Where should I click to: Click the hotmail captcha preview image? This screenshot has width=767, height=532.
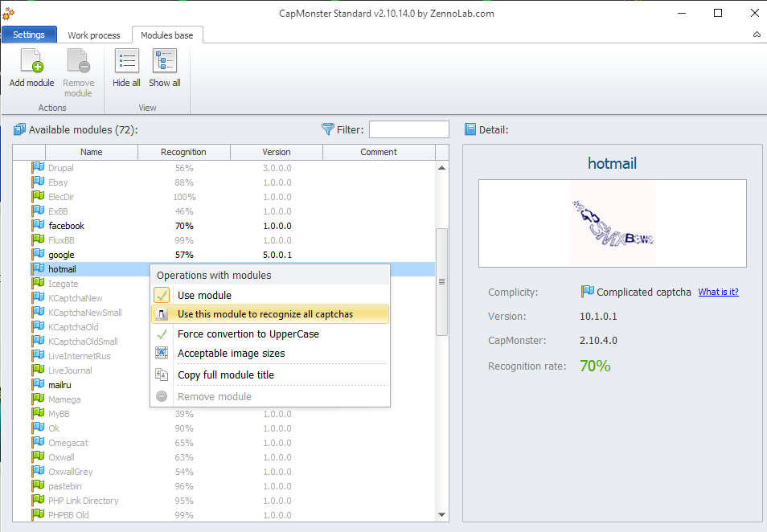(x=613, y=223)
